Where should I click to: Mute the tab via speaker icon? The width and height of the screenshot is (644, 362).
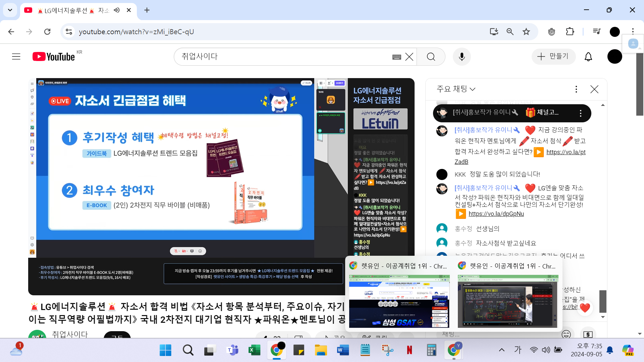tap(117, 10)
